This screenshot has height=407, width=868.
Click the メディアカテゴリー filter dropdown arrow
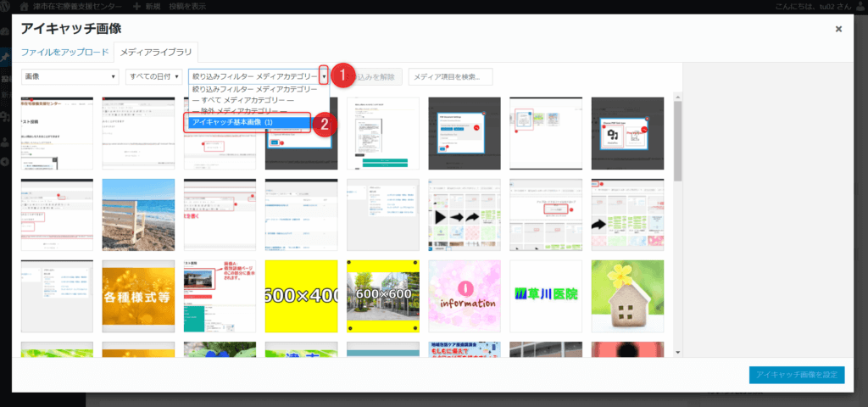coord(323,76)
